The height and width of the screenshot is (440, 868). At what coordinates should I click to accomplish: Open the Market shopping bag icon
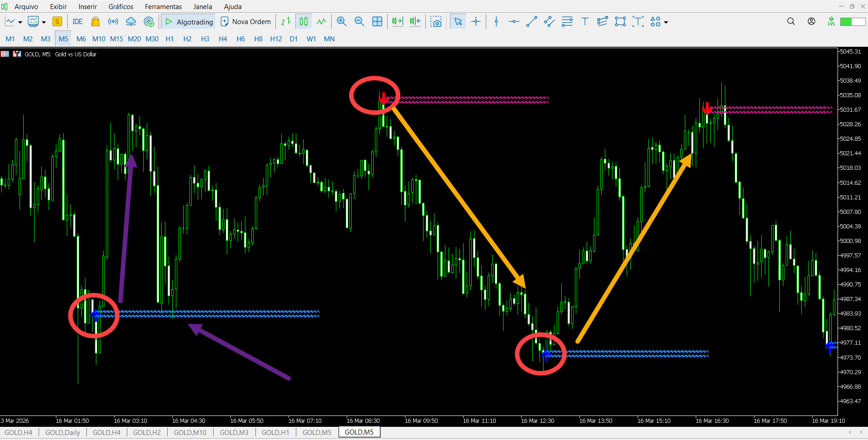pyautogui.click(x=95, y=22)
